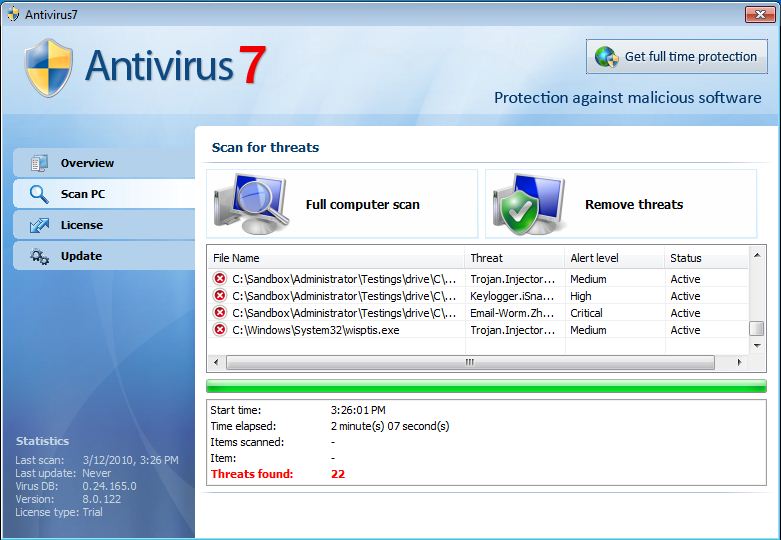
Task: Click the Remove threats button
Action: [621, 204]
